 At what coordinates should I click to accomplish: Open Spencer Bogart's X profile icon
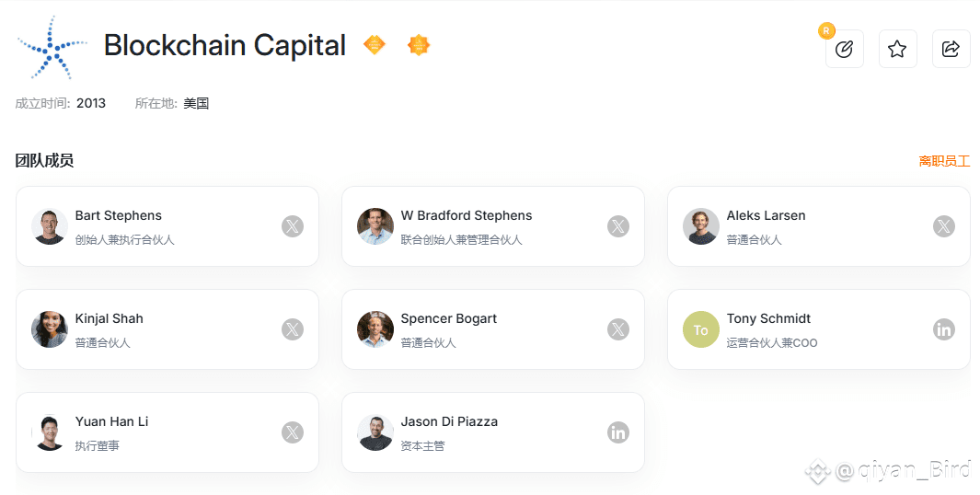coord(618,329)
